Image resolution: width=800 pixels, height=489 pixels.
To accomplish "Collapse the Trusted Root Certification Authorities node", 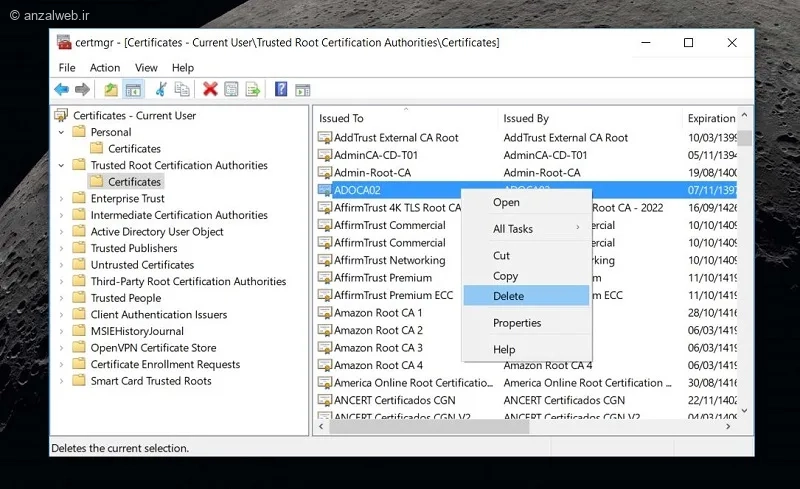I will coord(61,165).
